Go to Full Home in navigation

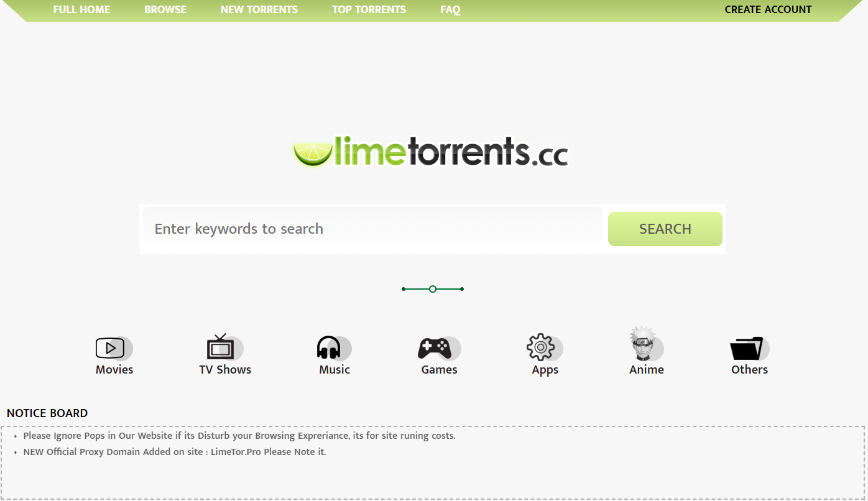point(81,10)
